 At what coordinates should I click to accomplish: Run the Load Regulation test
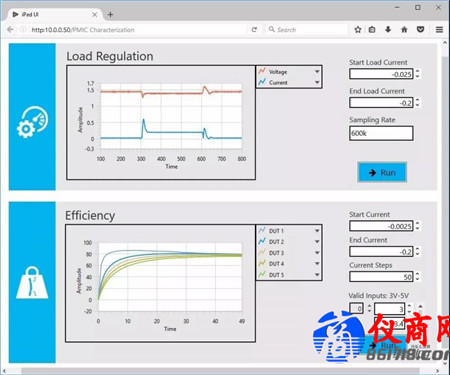382,172
